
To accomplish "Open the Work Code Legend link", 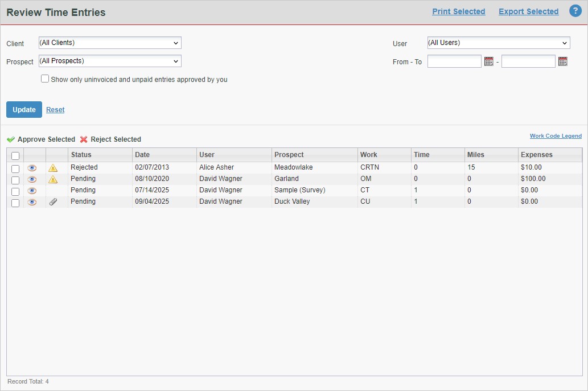I will pyautogui.click(x=556, y=136).
